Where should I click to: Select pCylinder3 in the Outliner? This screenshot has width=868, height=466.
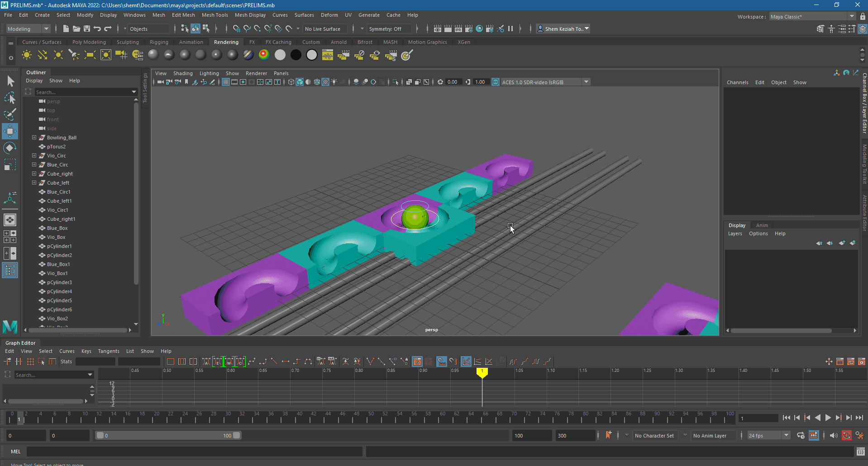coord(59,282)
